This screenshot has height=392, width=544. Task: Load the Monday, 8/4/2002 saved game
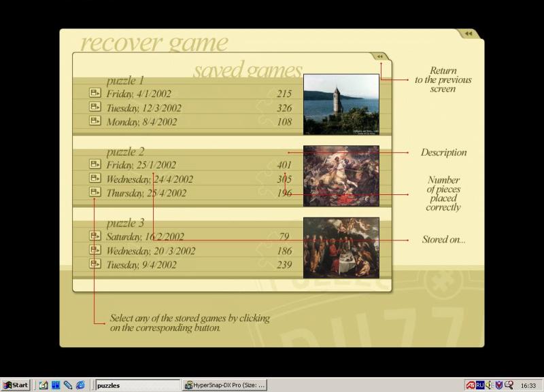click(95, 121)
